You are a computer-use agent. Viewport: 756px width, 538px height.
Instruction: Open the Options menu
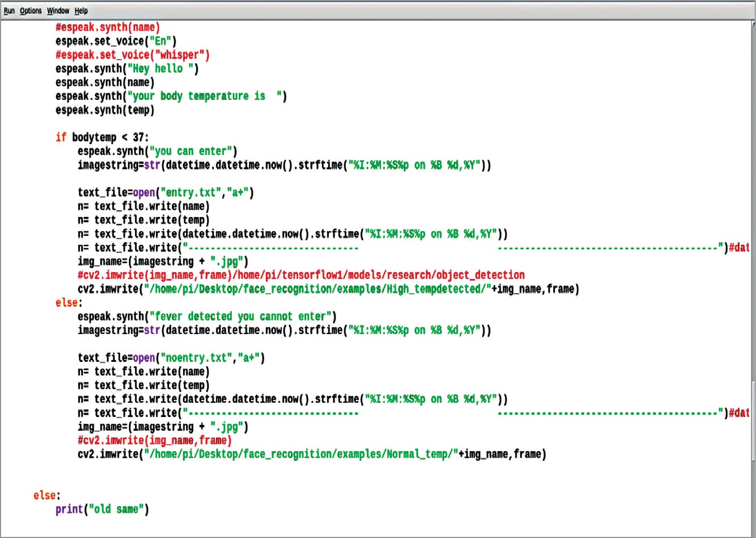(x=31, y=11)
